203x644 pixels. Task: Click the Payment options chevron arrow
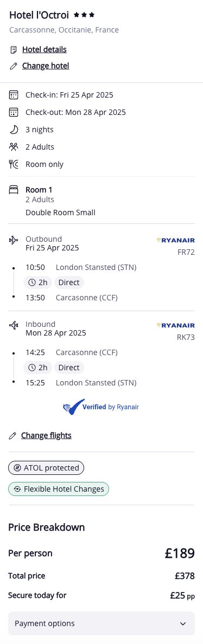point(183,624)
